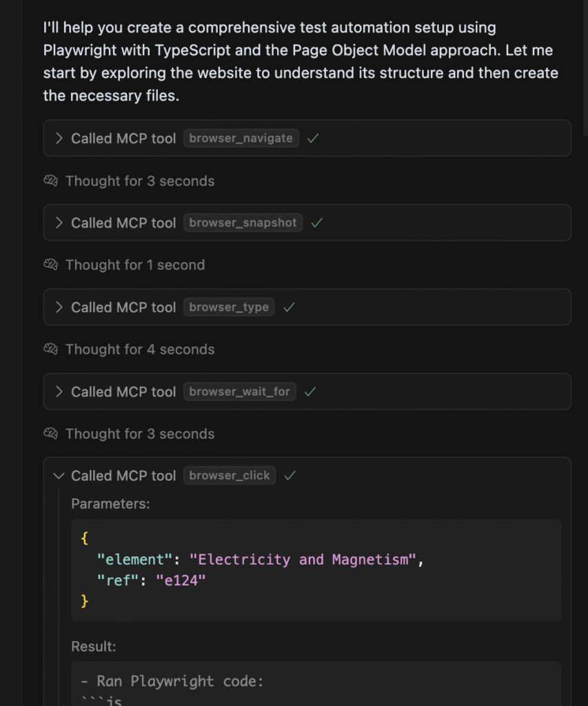Open the "Thought for 4 seconds" reasoning
Viewport: 588px width, 706px height.
[x=140, y=350]
